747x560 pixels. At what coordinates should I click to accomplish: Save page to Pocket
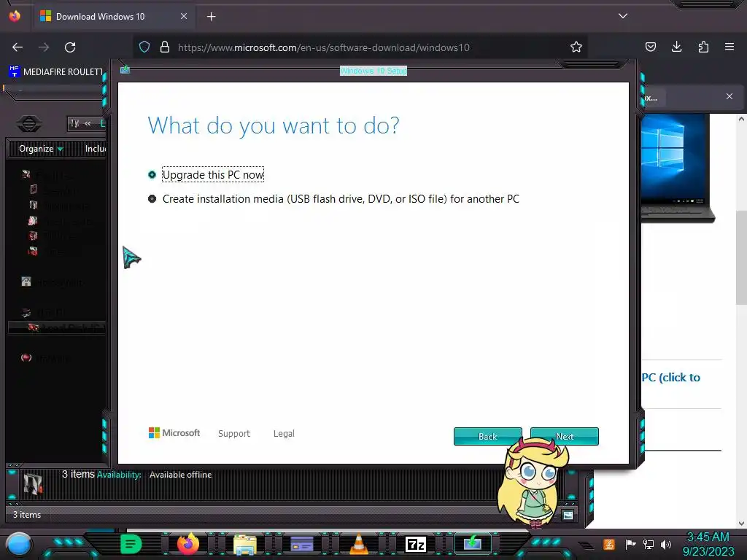coord(651,47)
